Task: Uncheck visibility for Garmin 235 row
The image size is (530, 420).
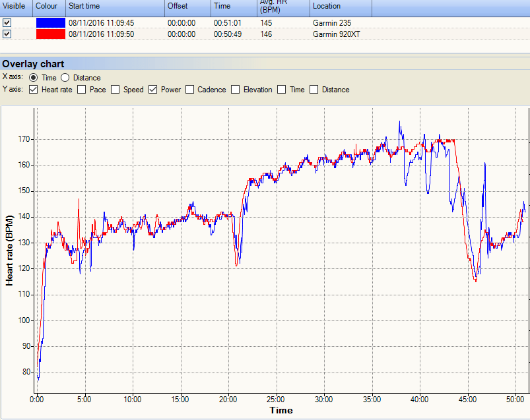Action: click(7, 22)
